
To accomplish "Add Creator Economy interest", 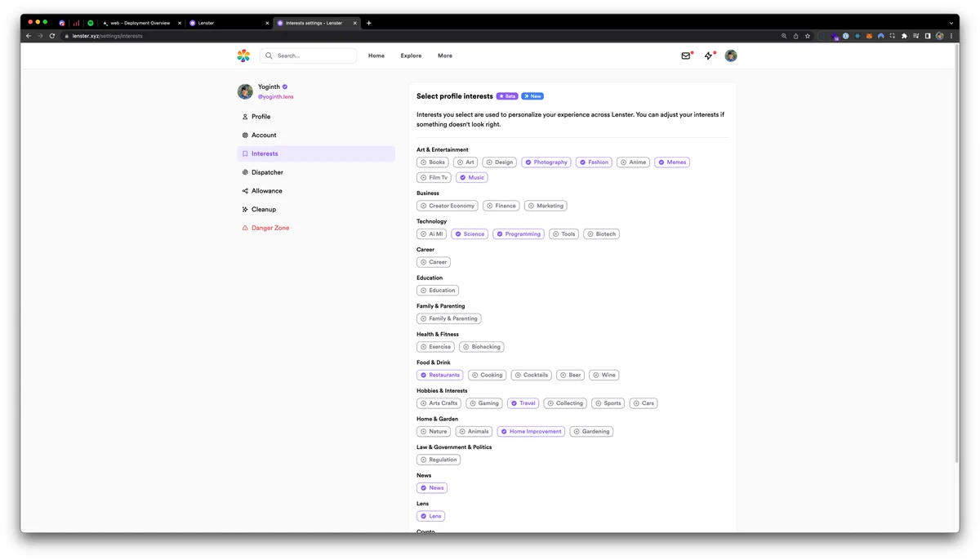I will (448, 206).
